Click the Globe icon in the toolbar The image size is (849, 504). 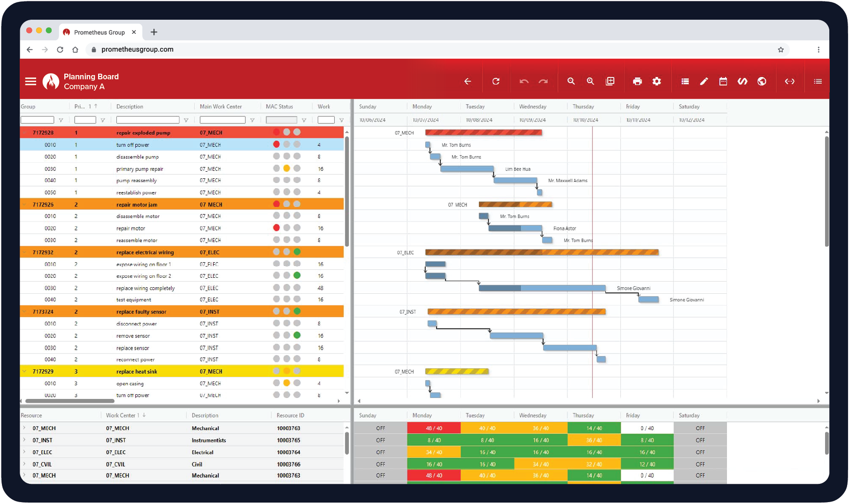pyautogui.click(x=762, y=81)
